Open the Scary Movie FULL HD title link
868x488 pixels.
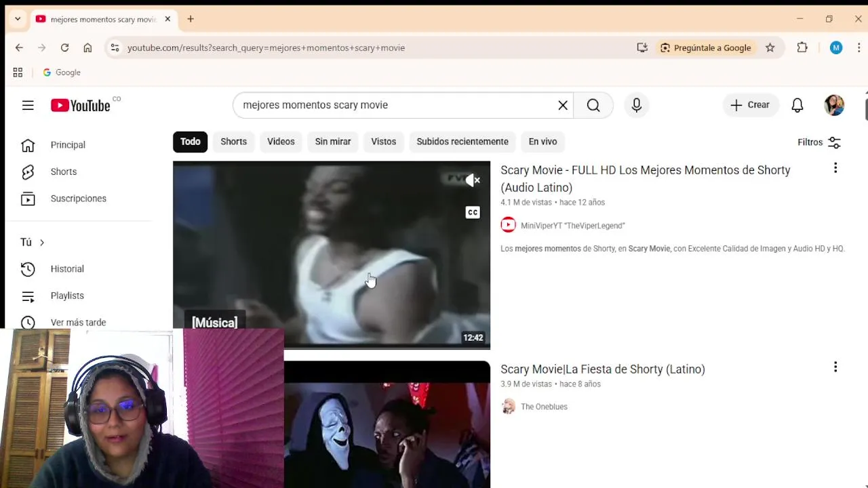pos(646,179)
